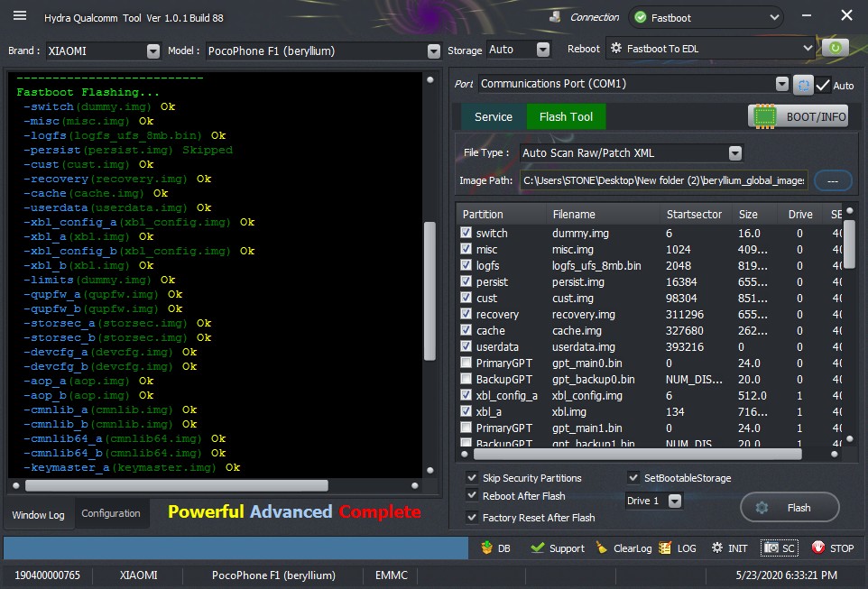868x589 pixels.
Task: Uncheck the switch partition checkbox
Action: point(466,233)
